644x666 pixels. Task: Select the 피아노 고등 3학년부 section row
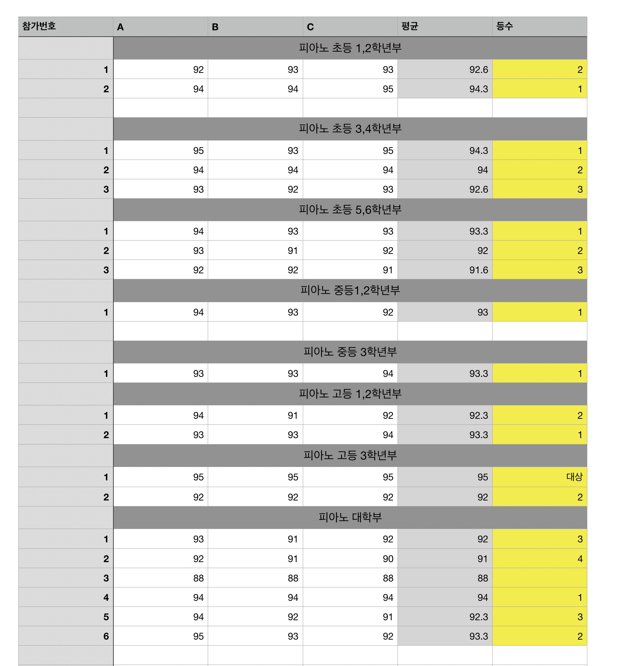click(350, 456)
